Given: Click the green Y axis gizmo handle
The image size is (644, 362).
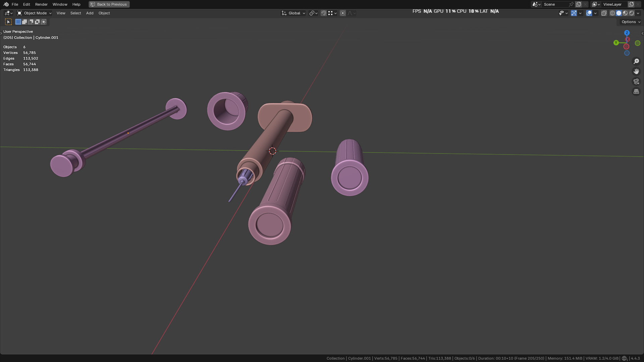Looking at the screenshot, I should click(616, 43).
